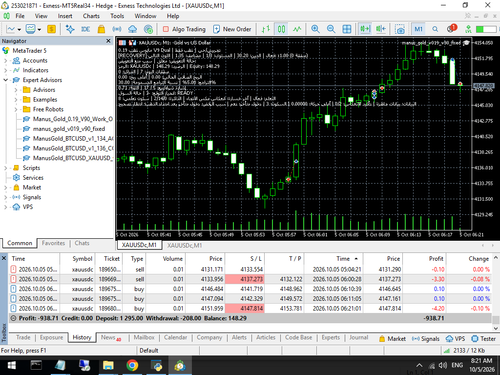
Task: Take a chart screenshot with camera icon
Action: [400, 29]
